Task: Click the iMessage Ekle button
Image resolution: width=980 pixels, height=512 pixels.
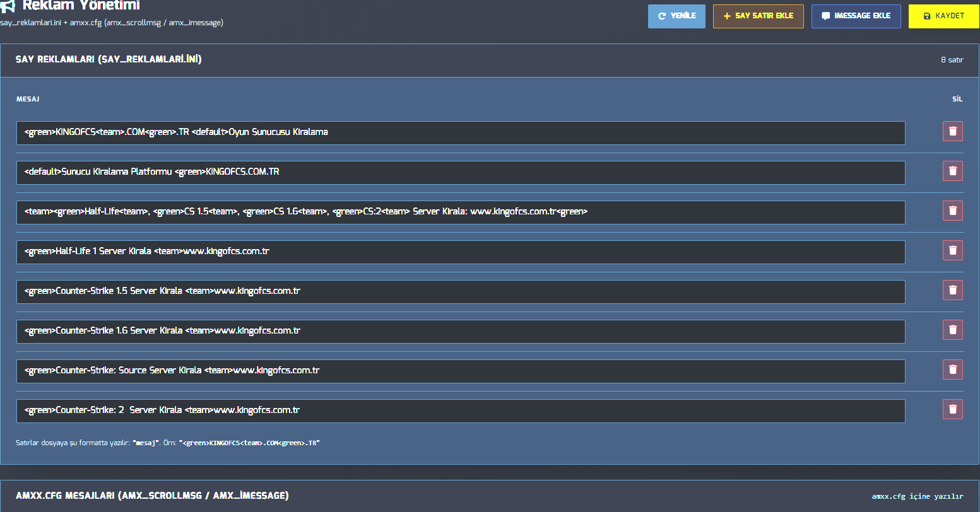Action: click(x=856, y=16)
